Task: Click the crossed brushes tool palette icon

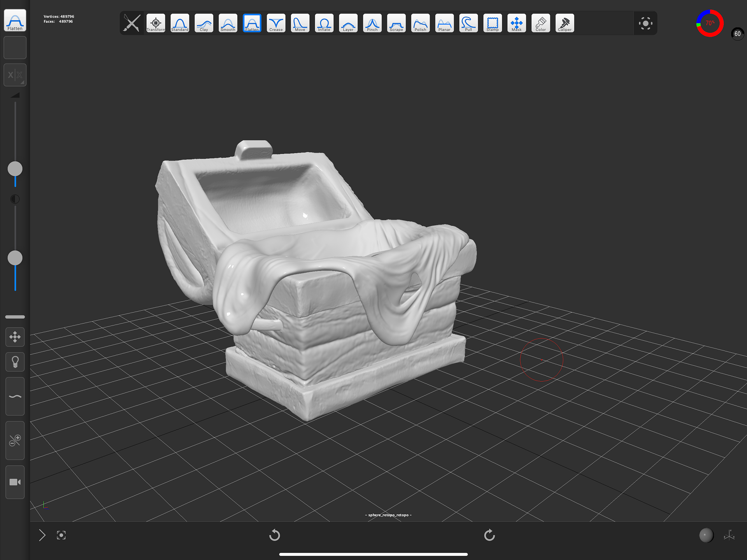Action: click(x=132, y=23)
